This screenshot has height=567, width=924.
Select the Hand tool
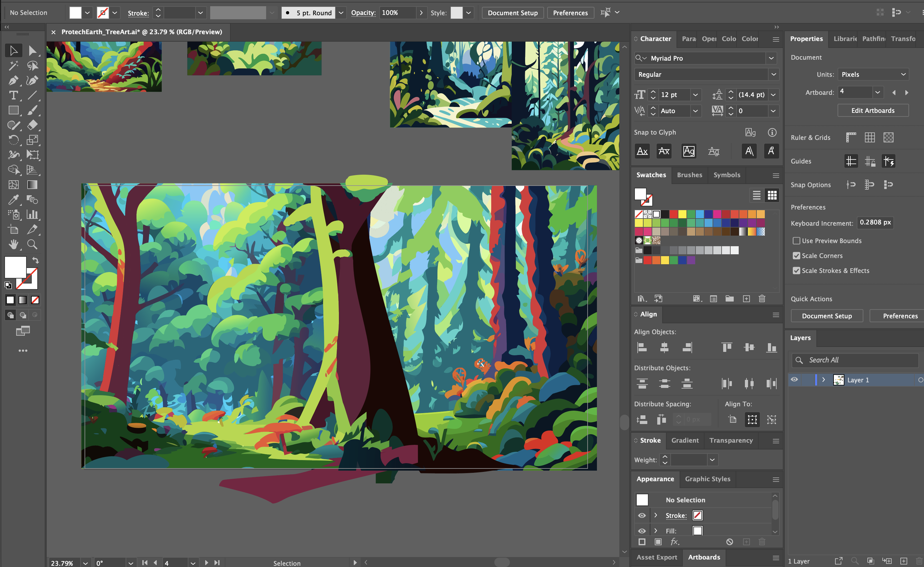tap(13, 245)
